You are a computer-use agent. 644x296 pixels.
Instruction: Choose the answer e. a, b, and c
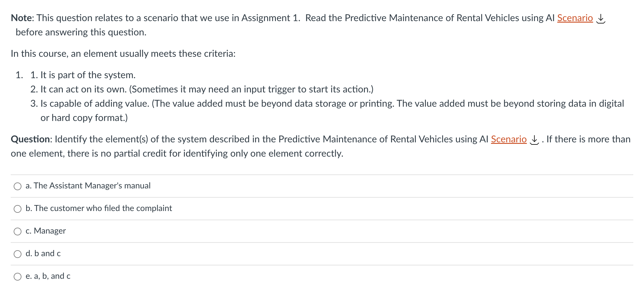pyautogui.click(x=17, y=277)
